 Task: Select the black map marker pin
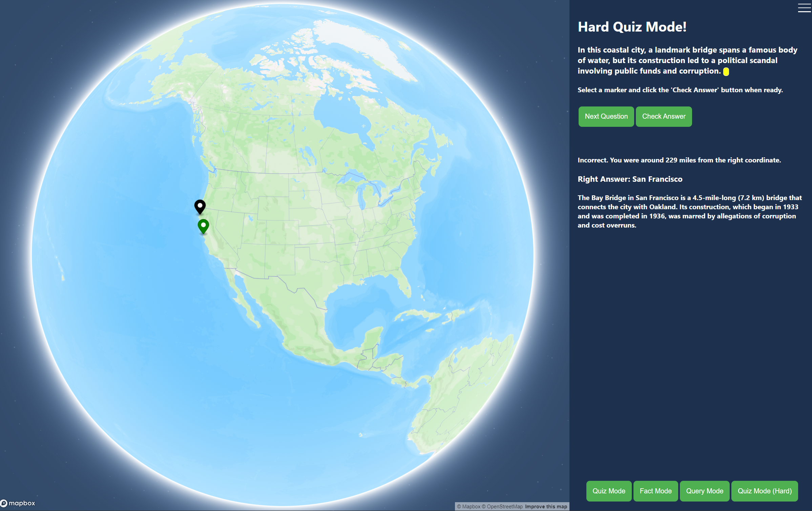coord(200,206)
